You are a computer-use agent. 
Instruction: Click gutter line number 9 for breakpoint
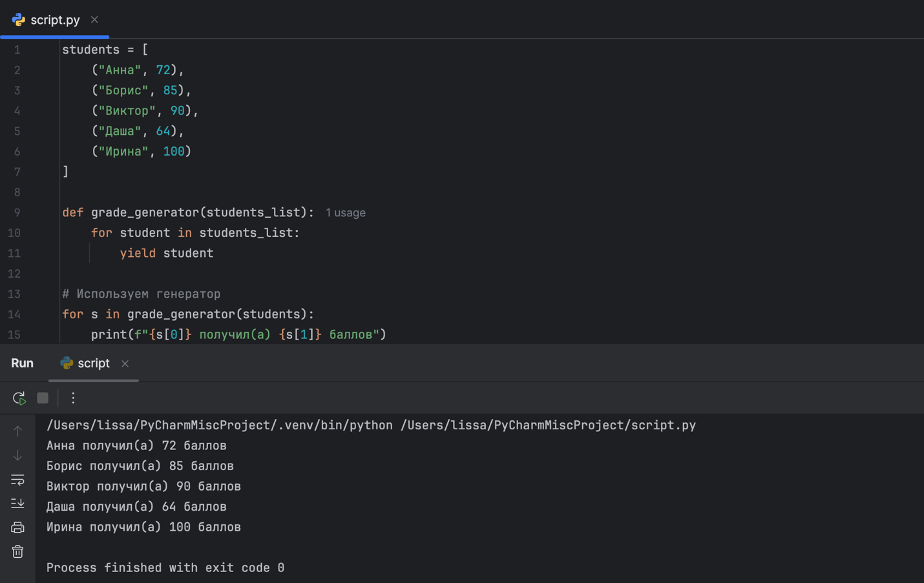point(17,212)
